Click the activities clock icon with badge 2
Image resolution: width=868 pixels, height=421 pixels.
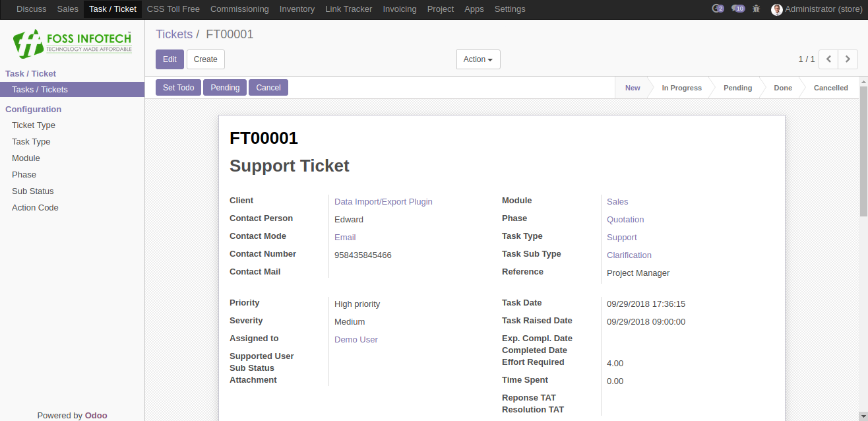[x=718, y=9]
